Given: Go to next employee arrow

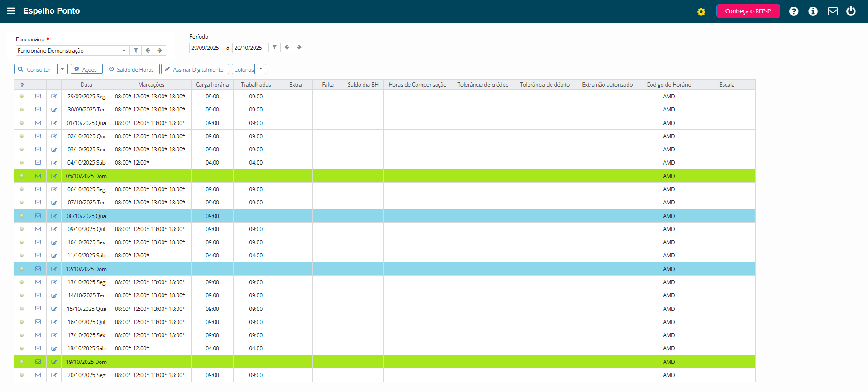Looking at the screenshot, I should point(160,50).
